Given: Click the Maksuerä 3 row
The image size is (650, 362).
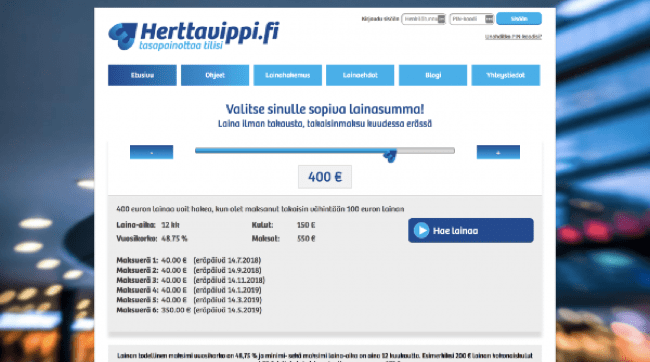Looking at the screenshot, I should point(191,280).
